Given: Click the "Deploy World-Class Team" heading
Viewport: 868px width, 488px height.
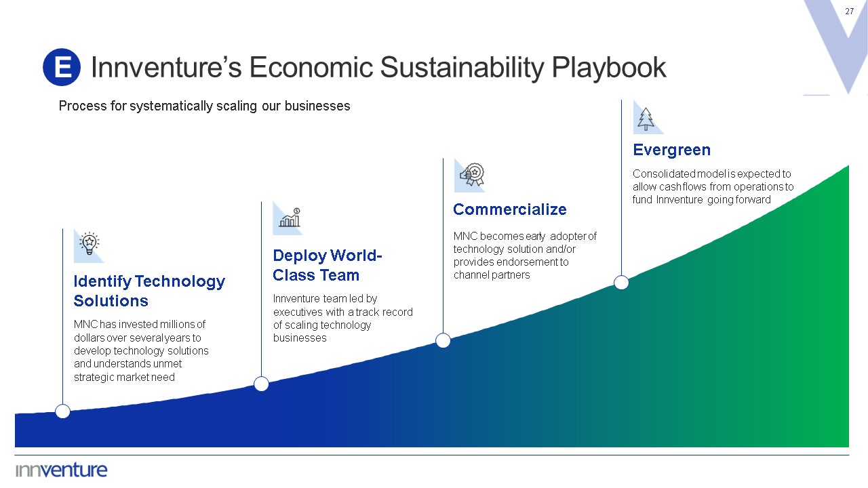Looking at the screenshot, I should tap(328, 265).
